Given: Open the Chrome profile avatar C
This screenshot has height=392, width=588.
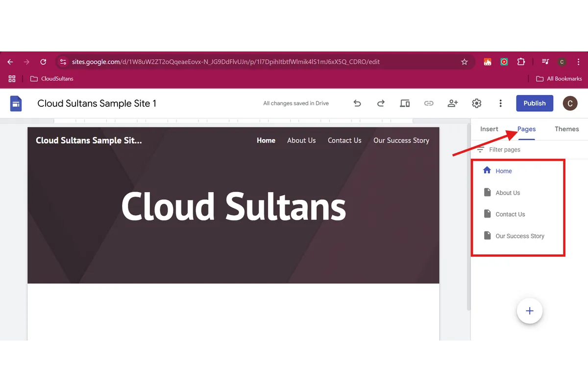Looking at the screenshot, I should [x=562, y=62].
